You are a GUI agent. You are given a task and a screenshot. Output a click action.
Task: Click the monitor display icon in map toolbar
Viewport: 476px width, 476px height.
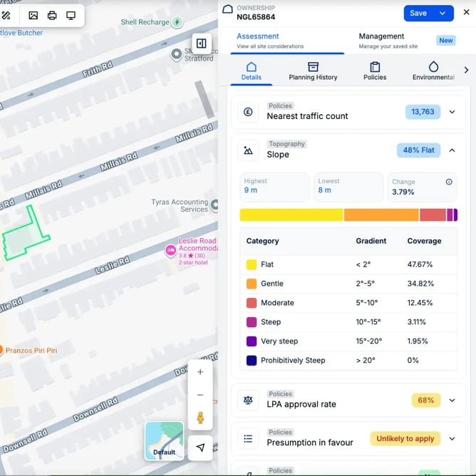tap(71, 15)
